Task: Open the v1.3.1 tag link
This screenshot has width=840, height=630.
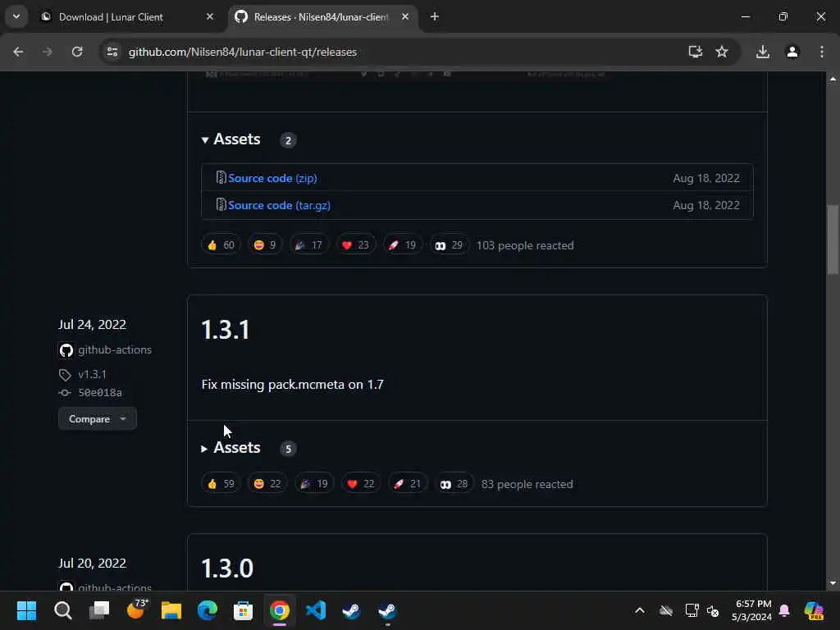Action: [x=92, y=374]
